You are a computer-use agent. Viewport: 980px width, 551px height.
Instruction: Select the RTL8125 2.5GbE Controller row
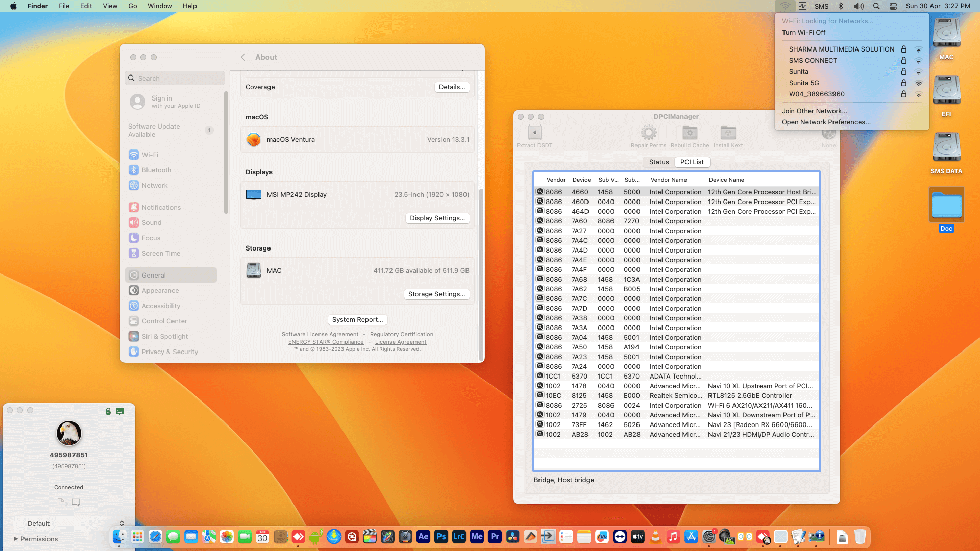click(677, 396)
